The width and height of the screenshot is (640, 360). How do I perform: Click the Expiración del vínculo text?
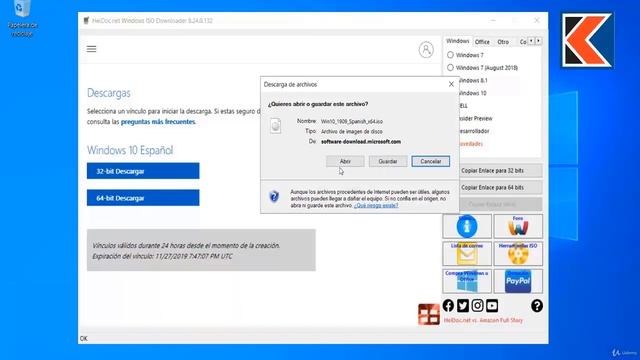(x=162, y=256)
